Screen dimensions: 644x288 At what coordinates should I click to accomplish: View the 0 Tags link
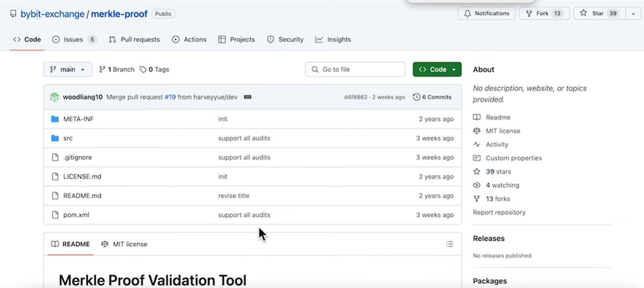tap(154, 69)
